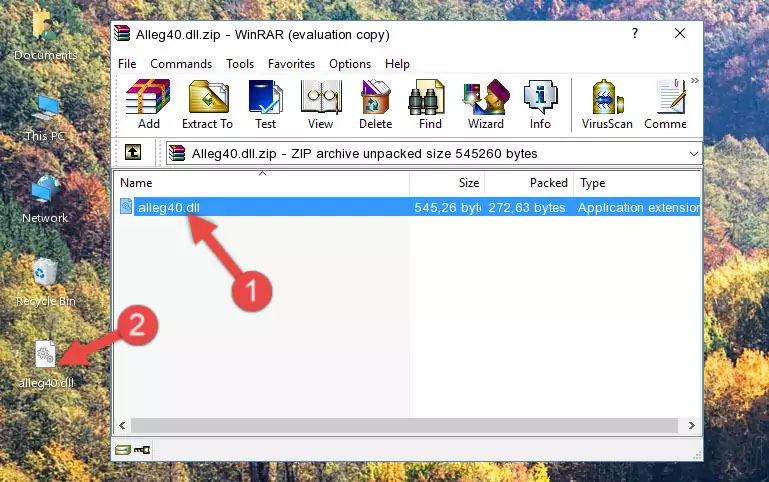Viewport: 769px width, 482px height.
Task: Click the Add toolbar icon
Action: coord(148,104)
